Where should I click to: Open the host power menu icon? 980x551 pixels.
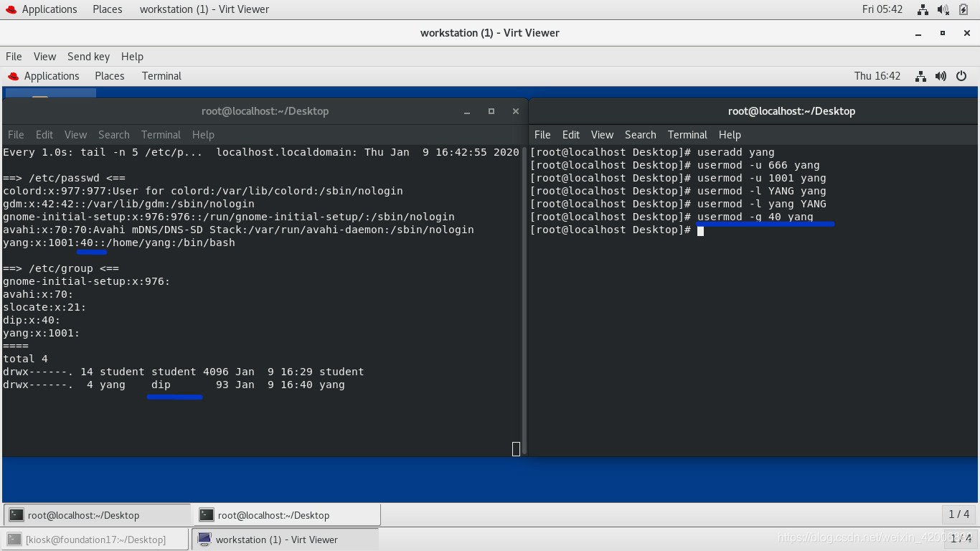click(963, 9)
